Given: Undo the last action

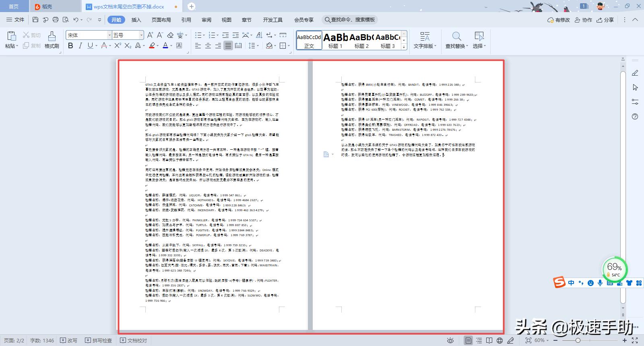Looking at the screenshot, I should (x=76, y=20).
